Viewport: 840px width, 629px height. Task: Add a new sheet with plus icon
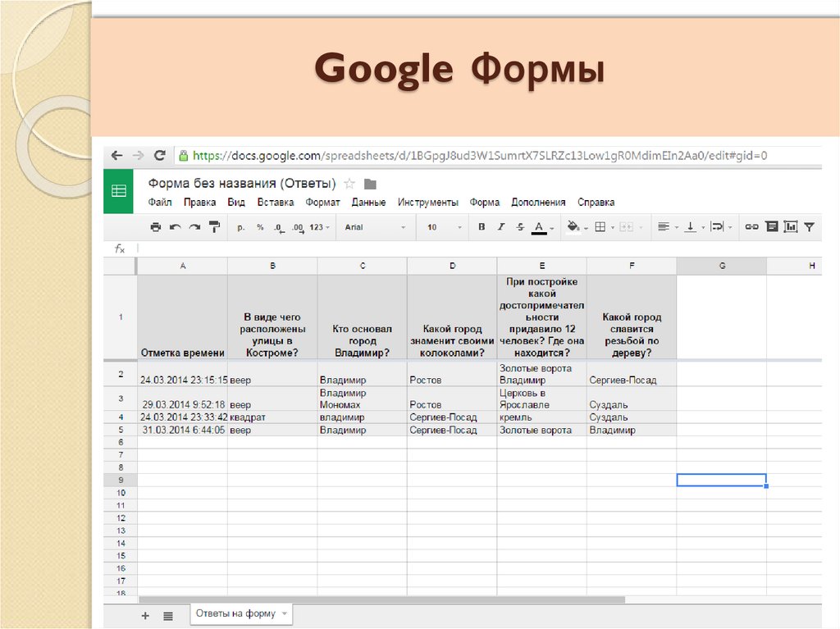145,616
